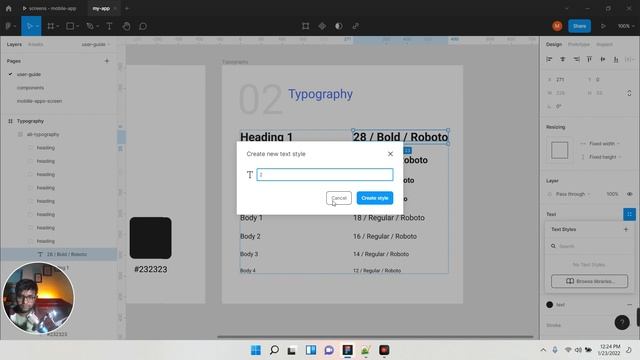Open the user-guide page dropdown
640x360 pixels.
point(96,44)
